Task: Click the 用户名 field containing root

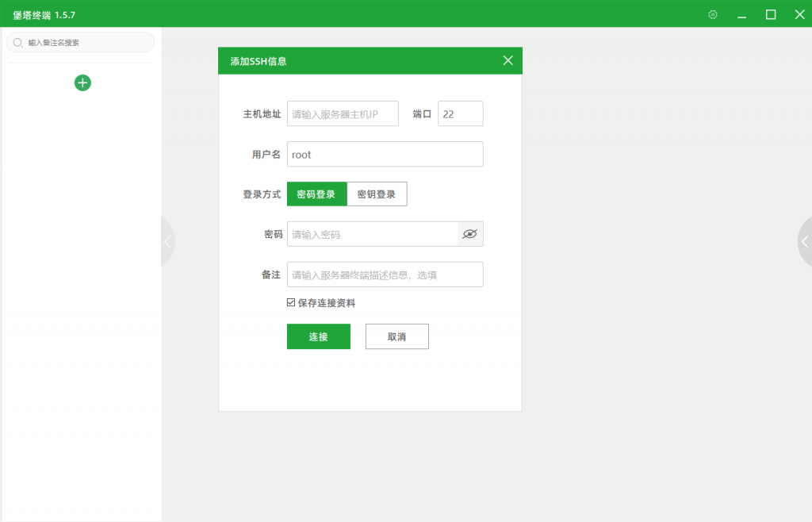Action: coord(385,155)
